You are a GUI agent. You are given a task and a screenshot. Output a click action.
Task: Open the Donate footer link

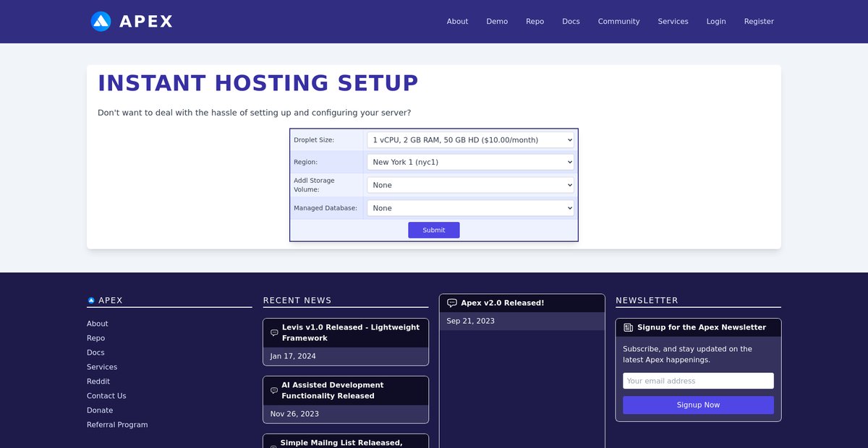click(x=100, y=410)
